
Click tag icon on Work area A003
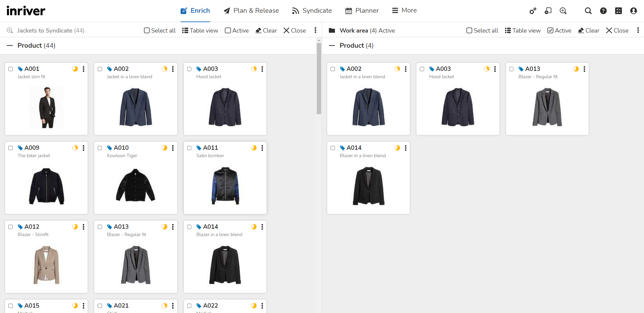pos(432,69)
